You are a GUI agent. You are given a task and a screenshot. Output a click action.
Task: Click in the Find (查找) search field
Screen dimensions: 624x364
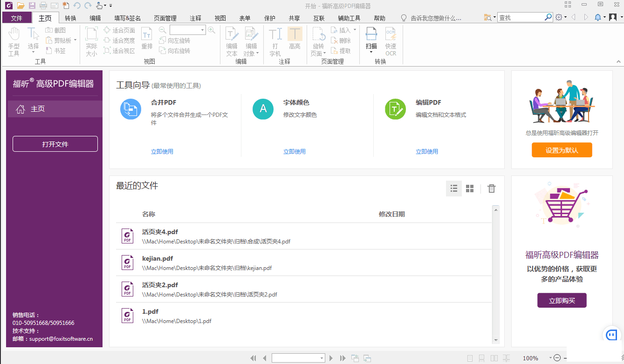click(521, 17)
